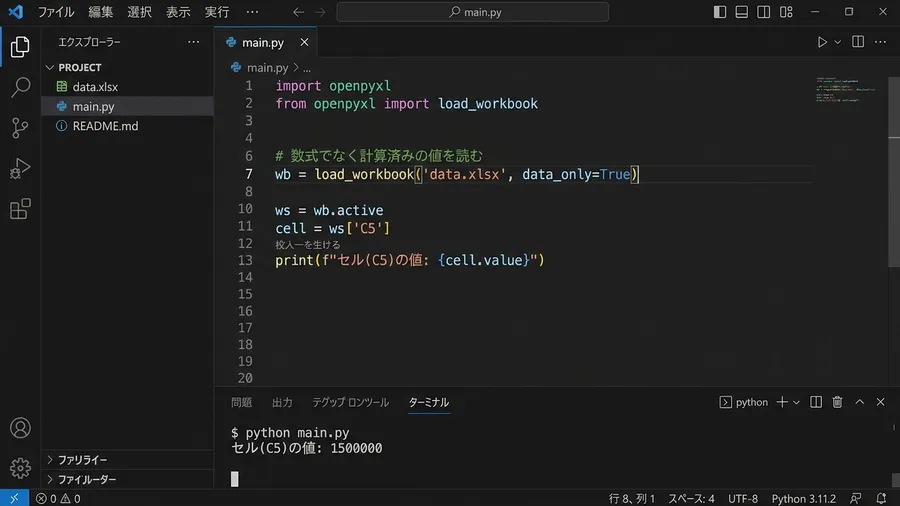Select main.py in the explorer tree
Screen dimensions: 900x506
pyautogui.click(x=127, y=106)
